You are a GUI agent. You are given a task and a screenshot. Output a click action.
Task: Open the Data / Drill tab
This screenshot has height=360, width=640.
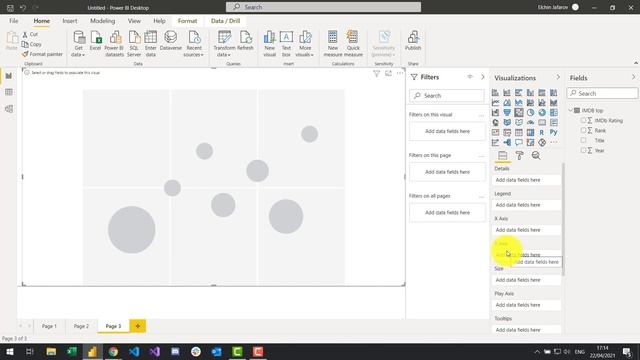tap(225, 21)
